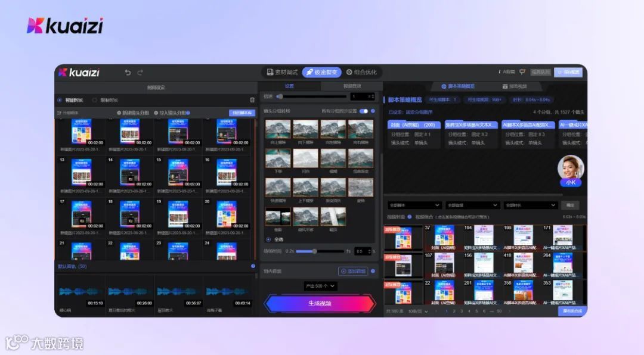The width and height of the screenshot is (644, 355).
Task: Toggle the sync all groups switch
Action: coord(364,111)
